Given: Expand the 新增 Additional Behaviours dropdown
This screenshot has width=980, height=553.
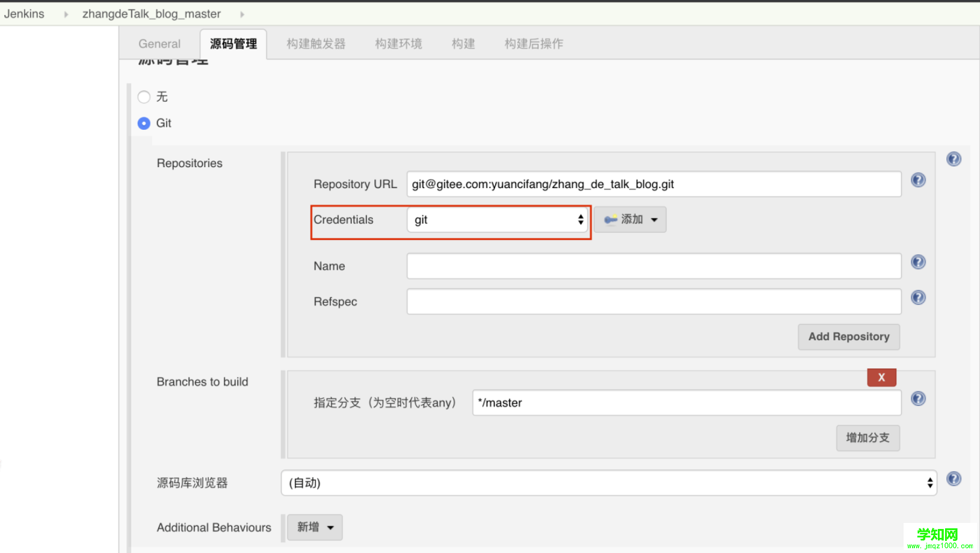Looking at the screenshot, I should tap(315, 527).
